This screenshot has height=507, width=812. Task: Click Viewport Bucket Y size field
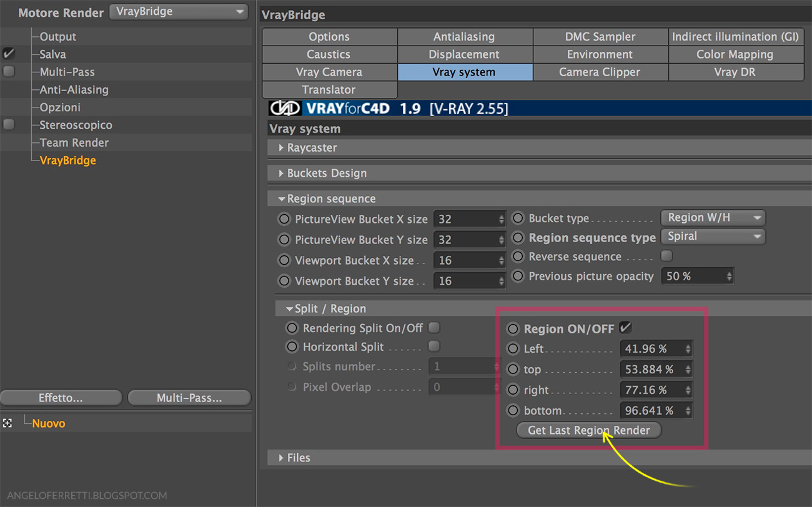click(x=469, y=281)
